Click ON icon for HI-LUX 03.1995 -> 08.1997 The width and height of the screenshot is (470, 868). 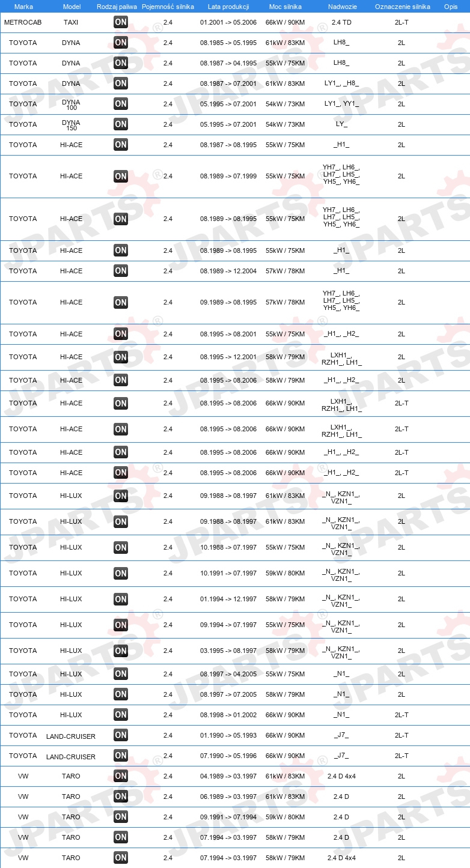pos(121,651)
